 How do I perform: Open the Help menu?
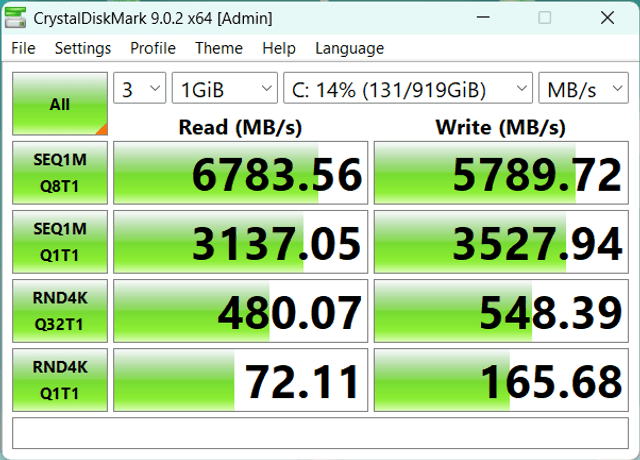pos(279,48)
